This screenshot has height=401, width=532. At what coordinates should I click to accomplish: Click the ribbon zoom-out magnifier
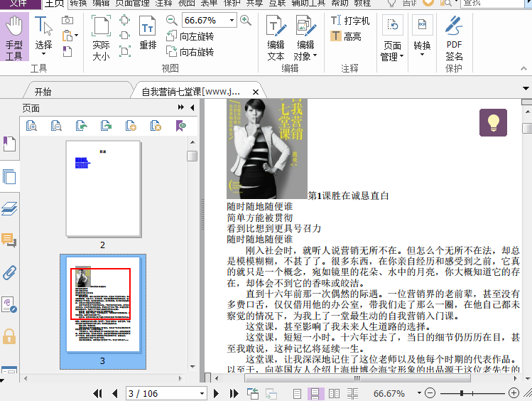click(172, 21)
